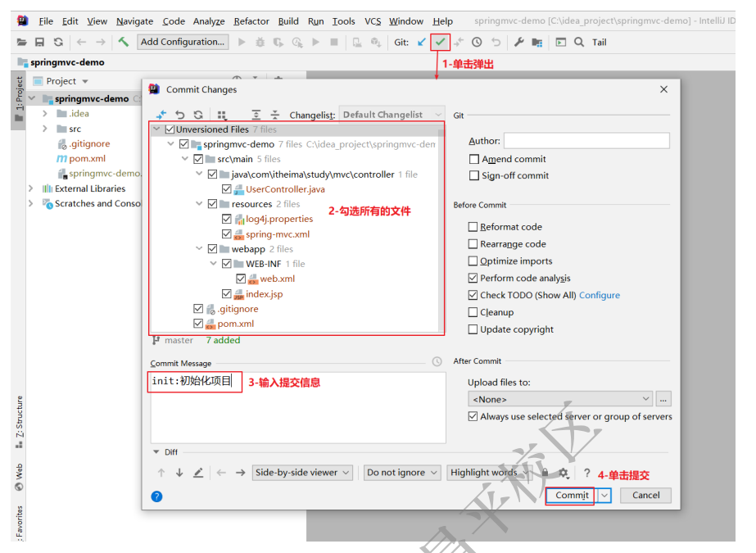Click the Diff settings gear icon

pos(564,473)
